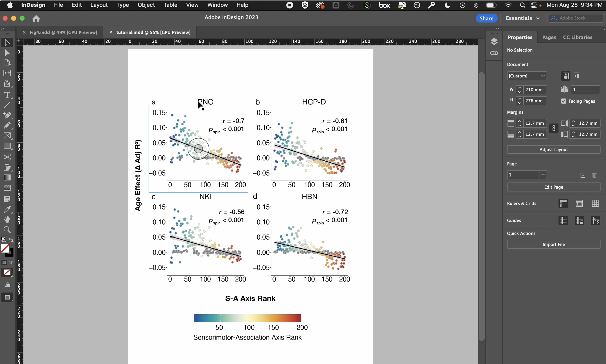Select the Type tool

(7, 95)
